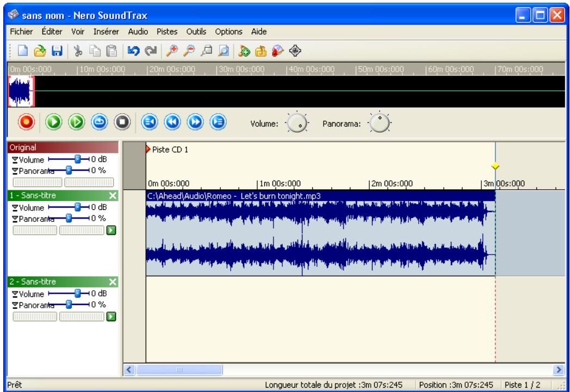Open the Pistes menu
The height and width of the screenshot is (392, 570).
click(167, 32)
